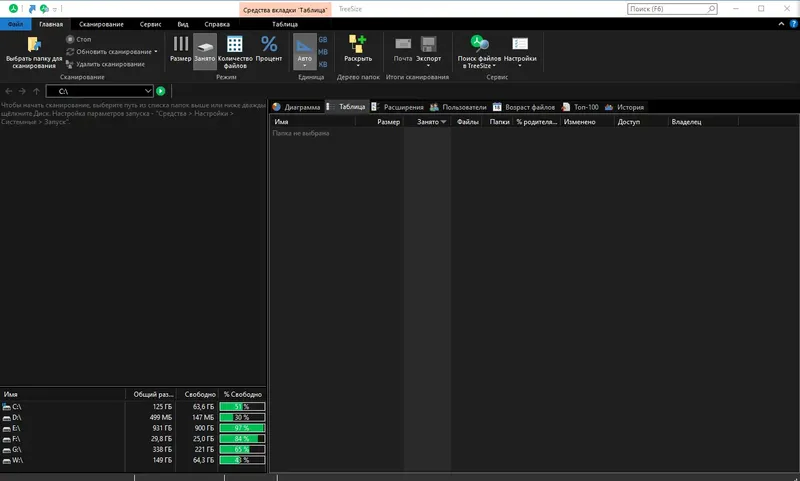Image resolution: width=800 pixels, height=481 pixels.
Task: Open TreeSize File Search
Action: 479,52
